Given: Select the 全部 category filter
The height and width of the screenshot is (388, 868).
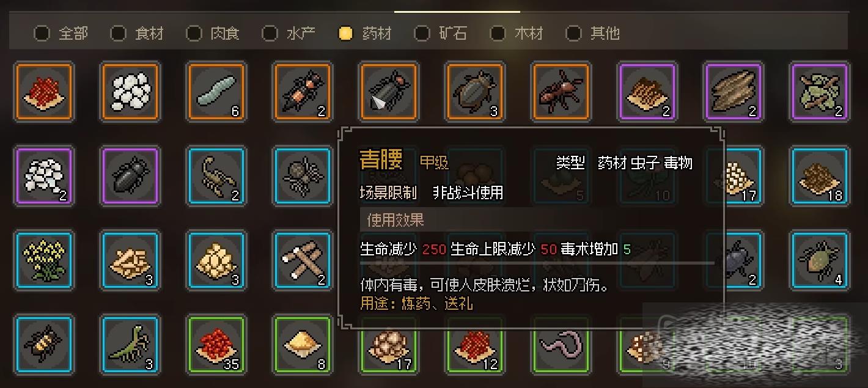Looking at the screenshot, I should [x=61, y=33].
